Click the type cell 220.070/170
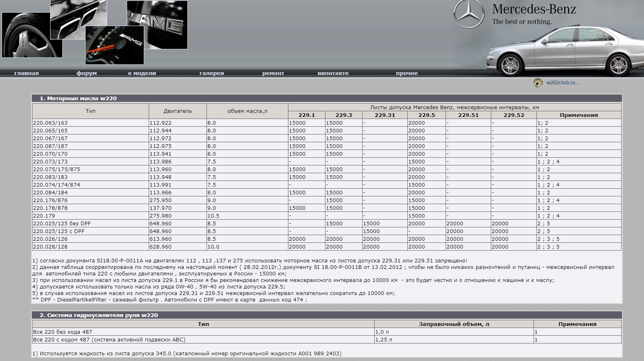The image size is (644, 361). pyautogui.click(x=90, y=154)
